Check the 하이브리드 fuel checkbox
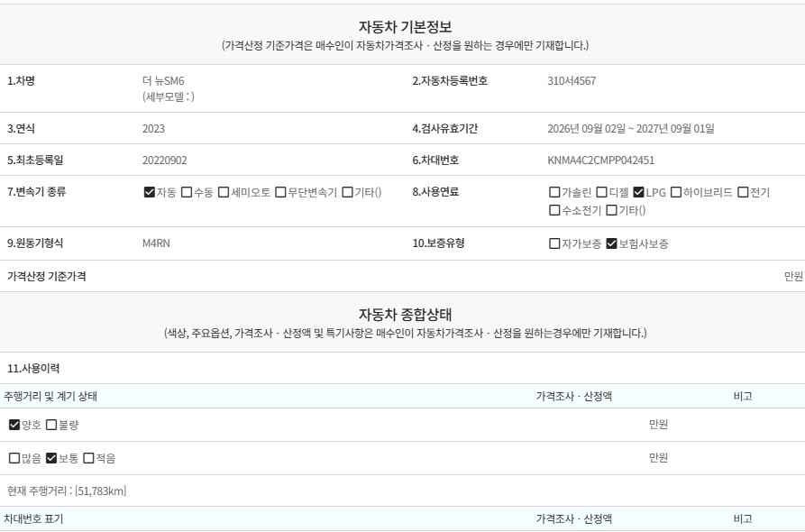805x532 pixels. pos(676,192)
